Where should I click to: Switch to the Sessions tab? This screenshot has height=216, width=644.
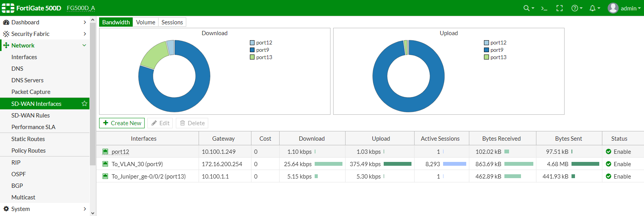click(172, 22)
